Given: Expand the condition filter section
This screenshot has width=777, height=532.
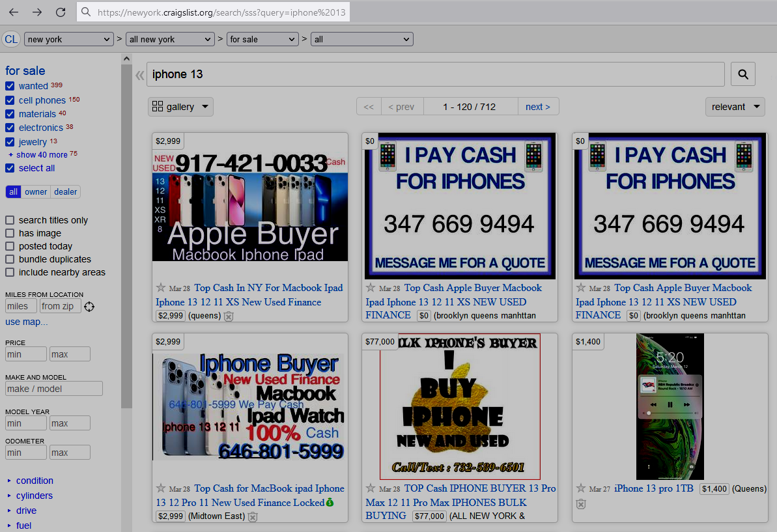Looking at the screenshot, I should 35,481.
